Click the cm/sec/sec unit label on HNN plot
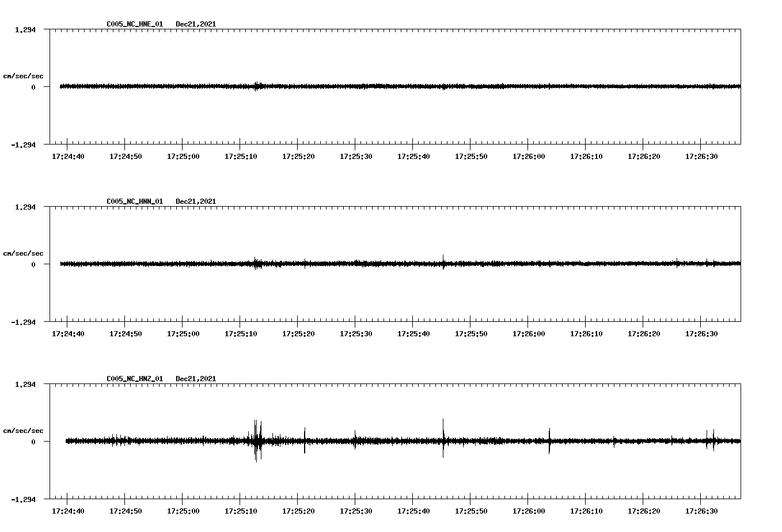 click(23, 254)
